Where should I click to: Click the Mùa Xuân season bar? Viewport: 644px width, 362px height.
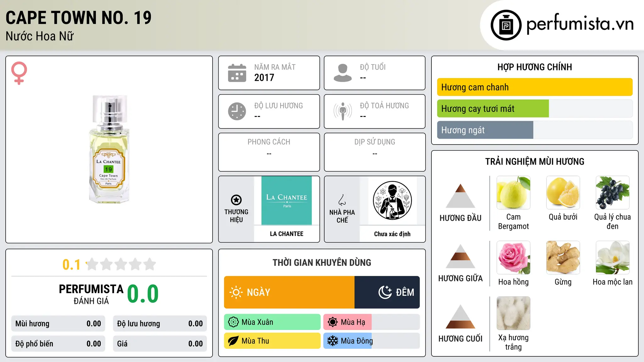point(272,322)
